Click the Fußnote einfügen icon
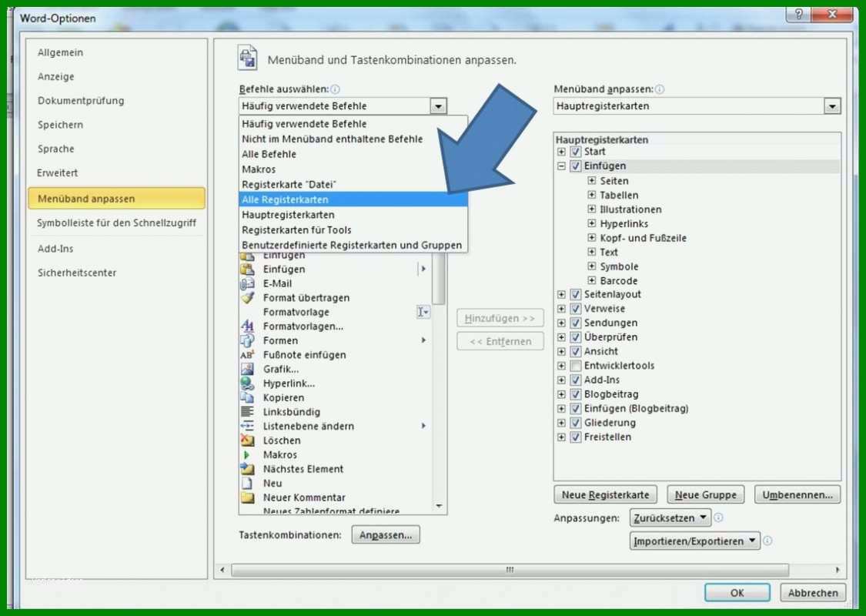 click(247, 355)
